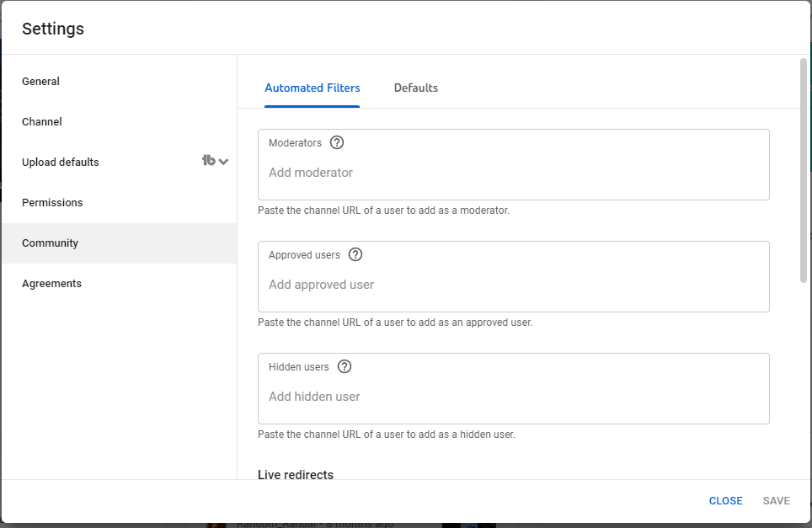Click the Add hidden user field

coord(512,397)
